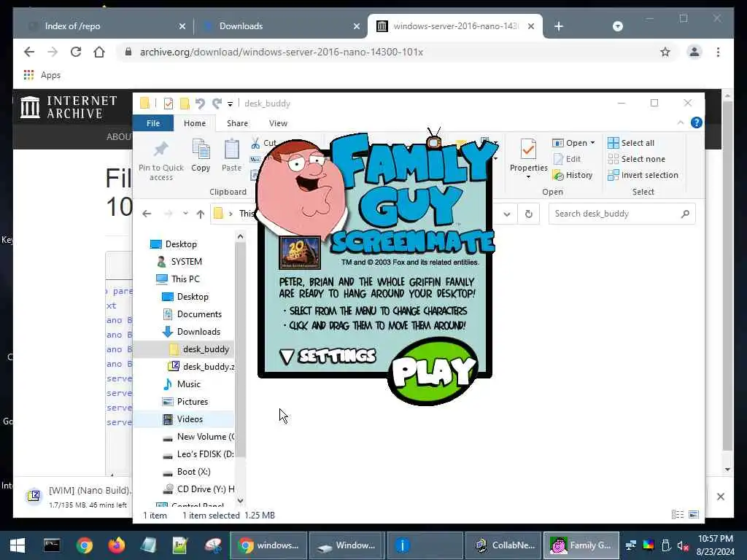
Task: Open a new Chrome tab
Action: [x=559, y=27]
